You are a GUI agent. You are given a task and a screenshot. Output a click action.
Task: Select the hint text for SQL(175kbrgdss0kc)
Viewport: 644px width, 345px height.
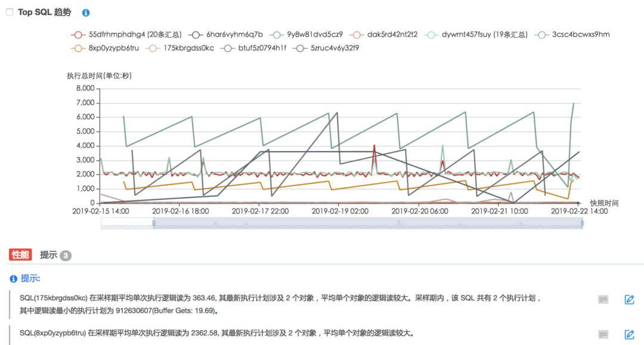coord(280,304)
